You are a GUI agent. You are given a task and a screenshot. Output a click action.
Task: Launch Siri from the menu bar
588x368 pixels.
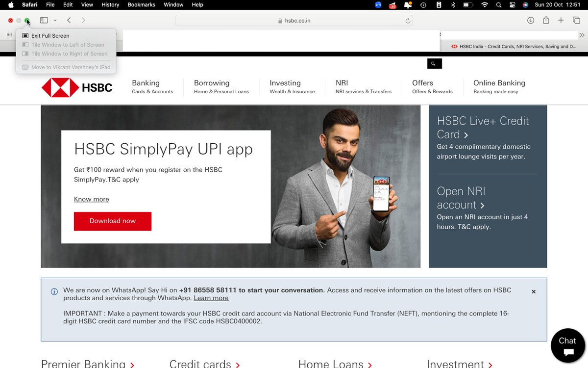(x=525, y=5)
